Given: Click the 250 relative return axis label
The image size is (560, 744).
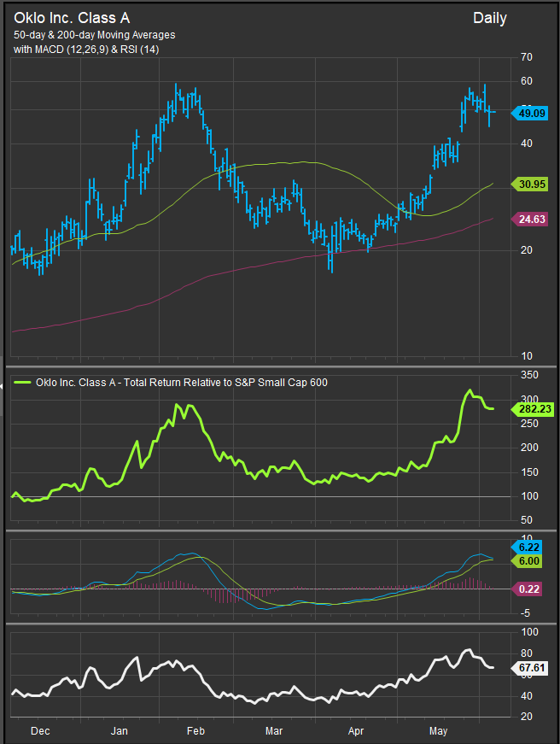Looking at the screenshot, I should coord(529,423).
